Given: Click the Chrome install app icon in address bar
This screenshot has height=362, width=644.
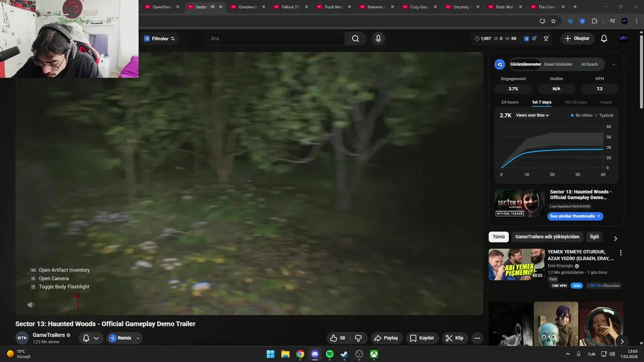Looking at the screenshot, I should click(542, 21).
